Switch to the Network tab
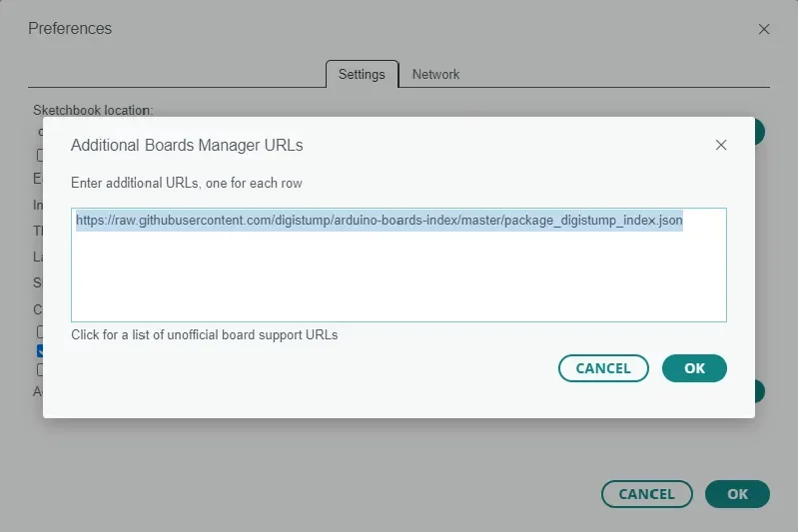Screen dimensions: 798x532 point(435,74)
